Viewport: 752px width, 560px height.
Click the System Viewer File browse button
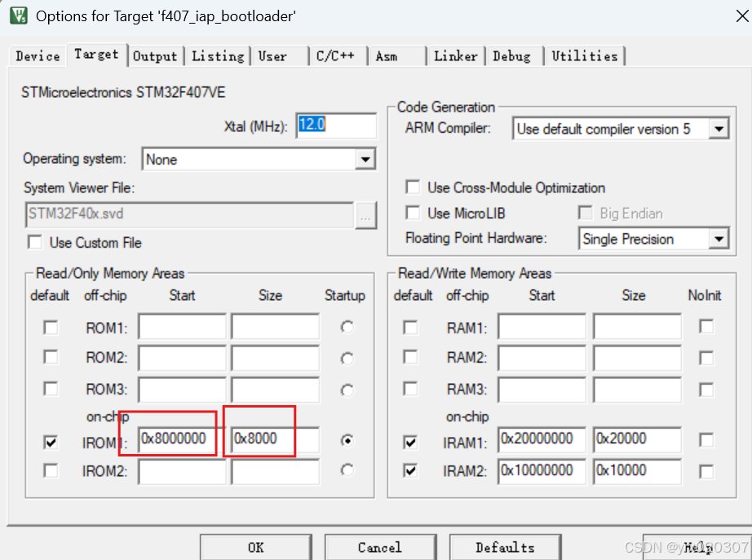(366, 215)
